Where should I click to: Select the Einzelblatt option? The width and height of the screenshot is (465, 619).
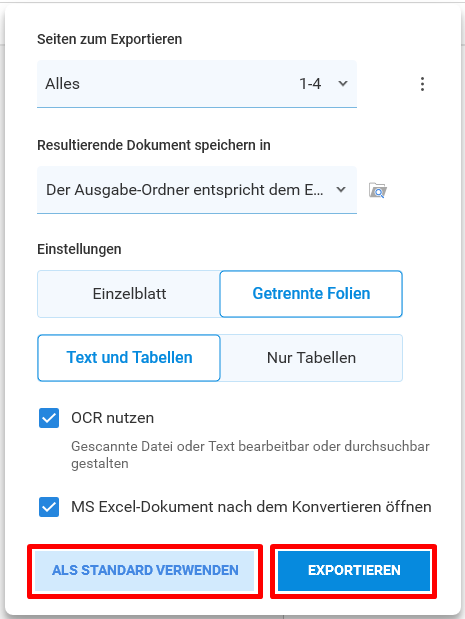click(129, 294)
